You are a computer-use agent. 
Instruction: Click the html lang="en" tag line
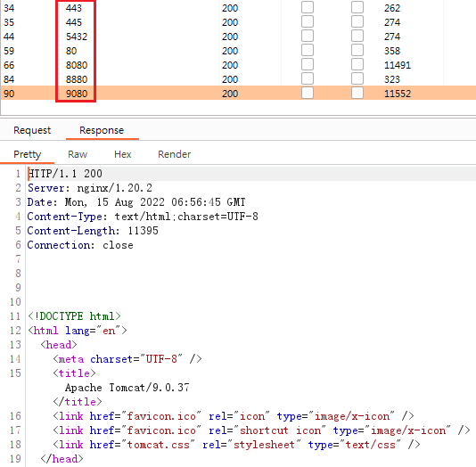click(x=78, y=331)
